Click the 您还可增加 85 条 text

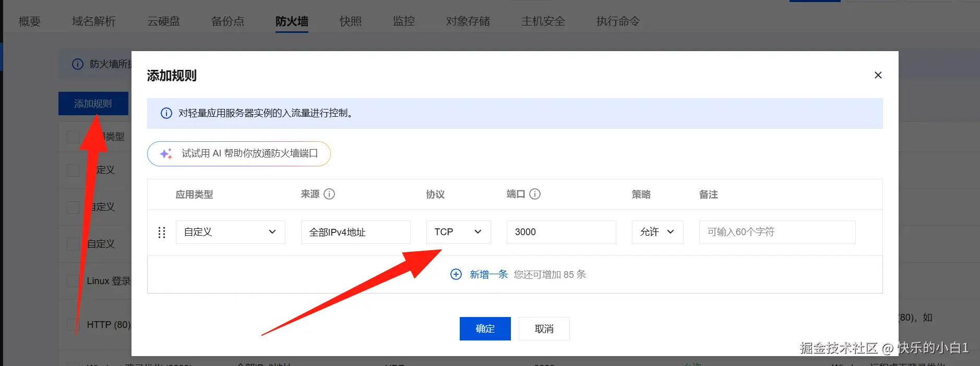point(550,274)
